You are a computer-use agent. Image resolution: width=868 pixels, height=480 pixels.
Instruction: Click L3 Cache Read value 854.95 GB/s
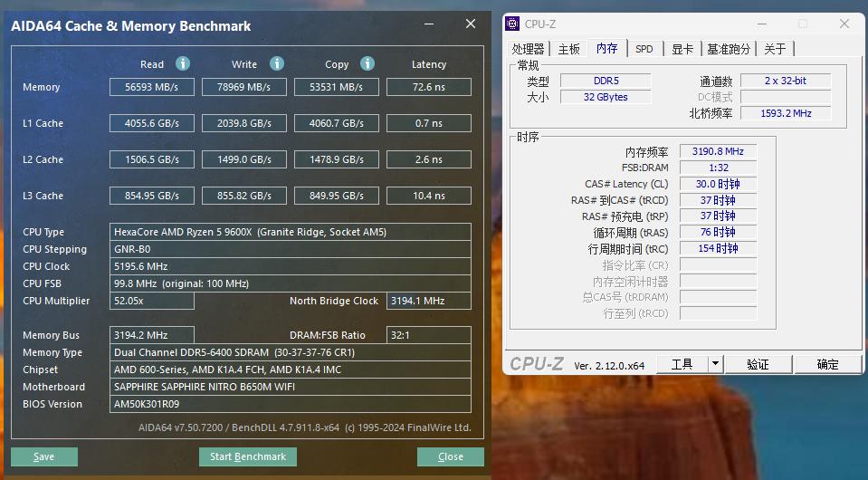[x=152, y=196]
